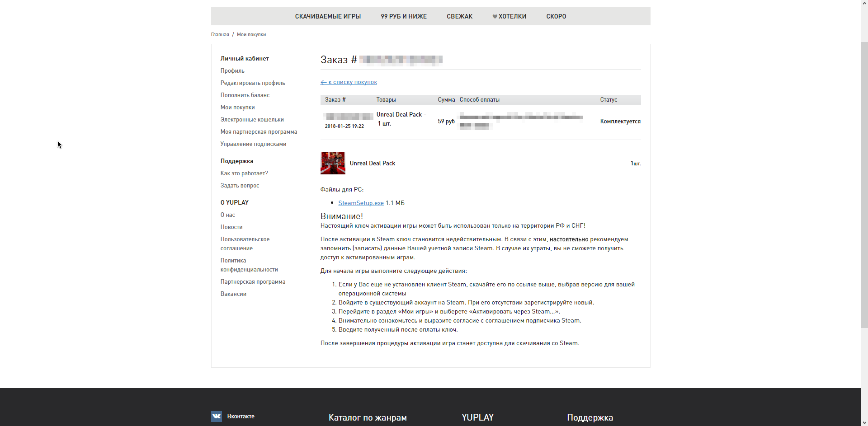
Task: Open Электронные кошельки
Action: point(252,119)
